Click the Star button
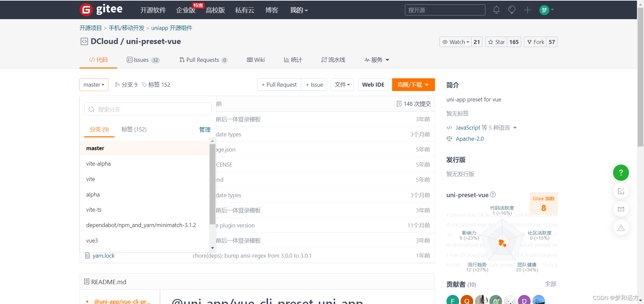The width and height of the screenshot is (644, 304). [496, 42]
